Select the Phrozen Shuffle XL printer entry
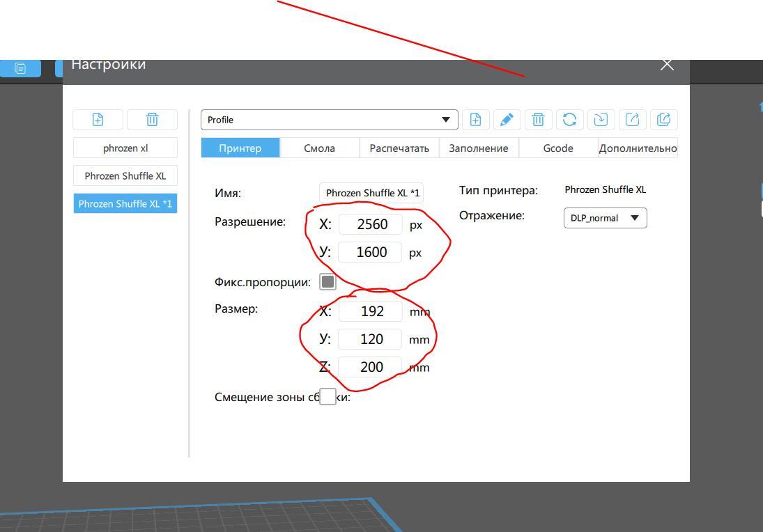The image size is (763, 532). coord(125,175)
